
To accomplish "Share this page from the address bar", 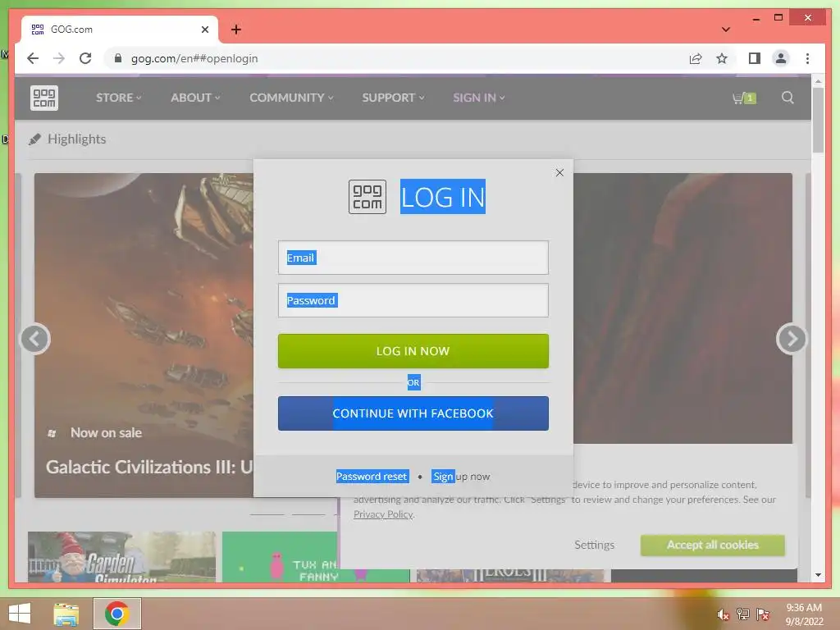I will [696, 58].
